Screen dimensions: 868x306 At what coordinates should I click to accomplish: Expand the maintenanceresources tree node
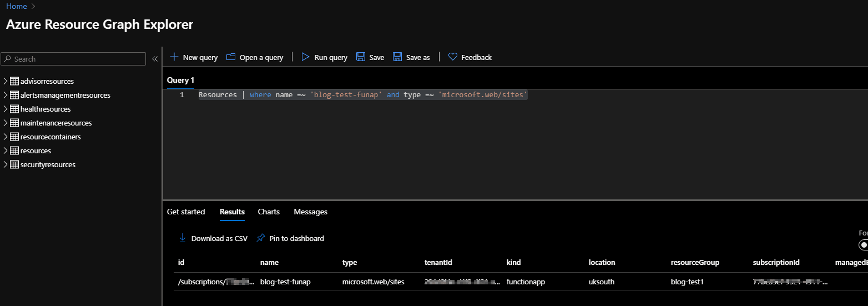[6, 123]
